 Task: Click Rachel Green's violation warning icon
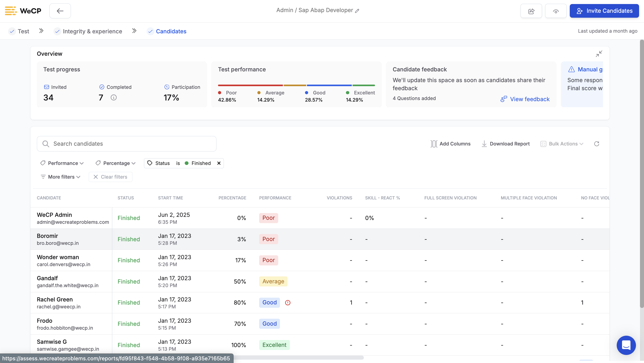[288, 303]
